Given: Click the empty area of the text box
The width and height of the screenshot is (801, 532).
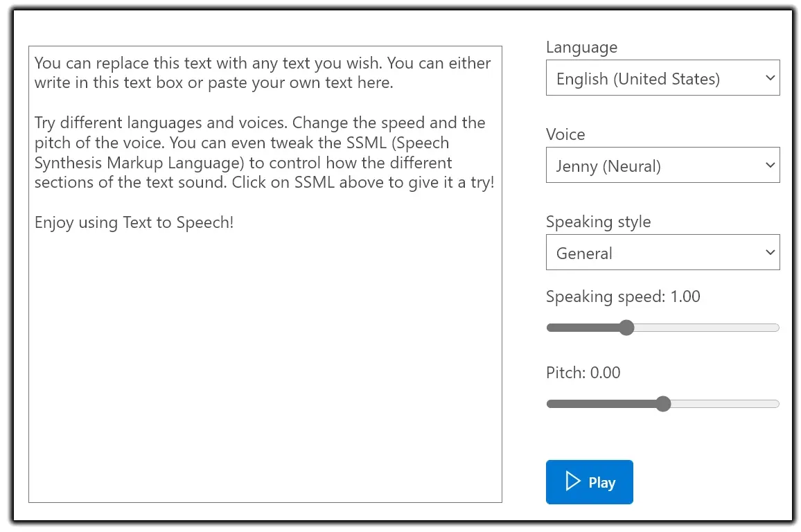Looking at the screenshot, I should pyautogui.click(x=265, y=367).
